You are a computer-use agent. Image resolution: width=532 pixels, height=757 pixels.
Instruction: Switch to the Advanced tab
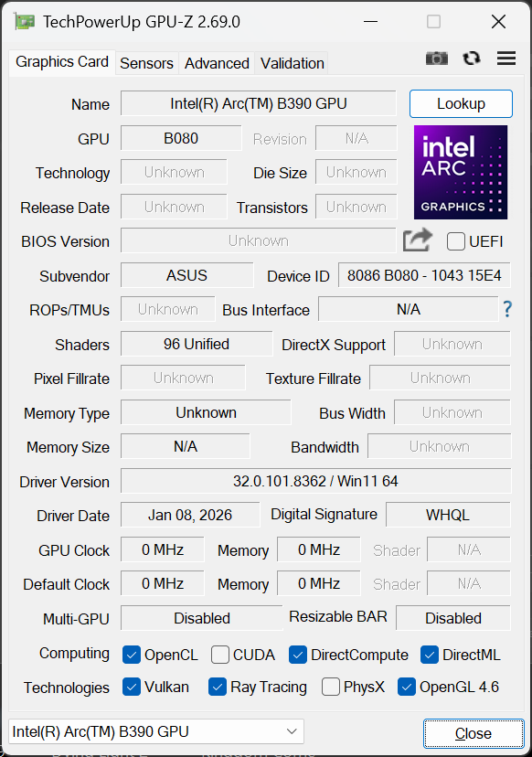pos(217,63)
